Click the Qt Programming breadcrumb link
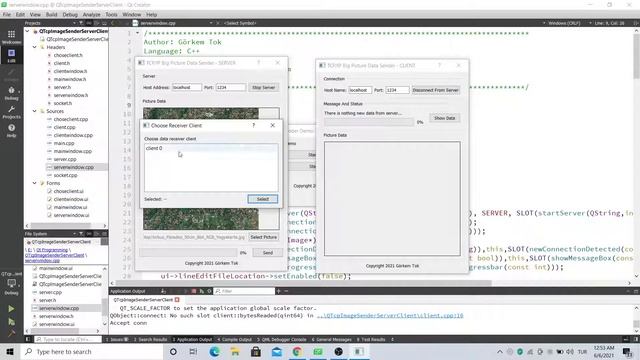This screenshot has height=360, width=640. (52, 250)
